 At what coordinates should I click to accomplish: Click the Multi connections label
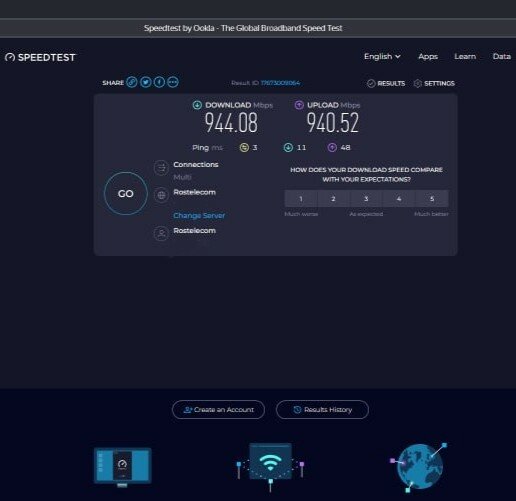182,177
